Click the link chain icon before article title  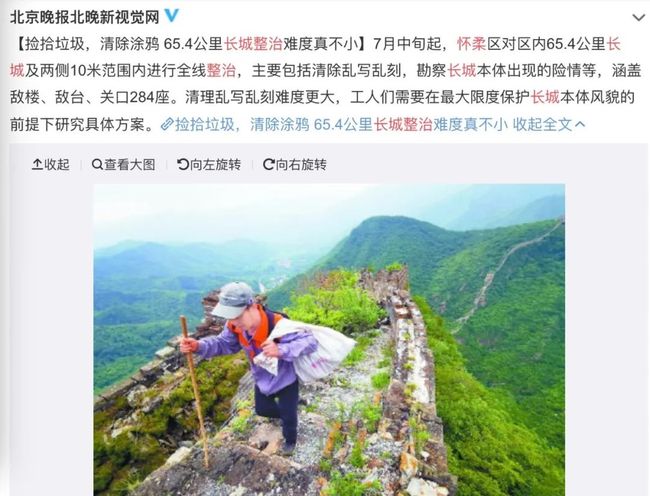tap(167, 124)
